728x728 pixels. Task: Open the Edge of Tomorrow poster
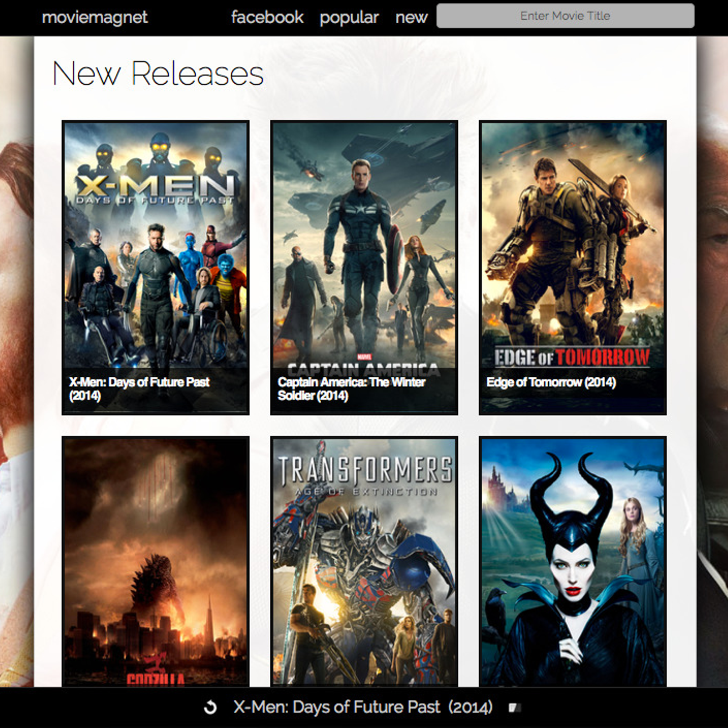pos(572,268)
